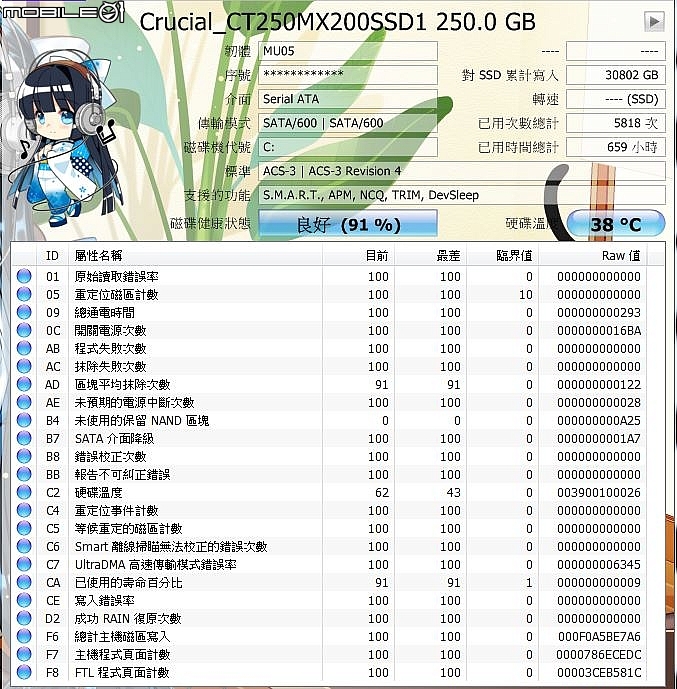Click the status orb in row B7
677x689 pixels.
[24, 438]
